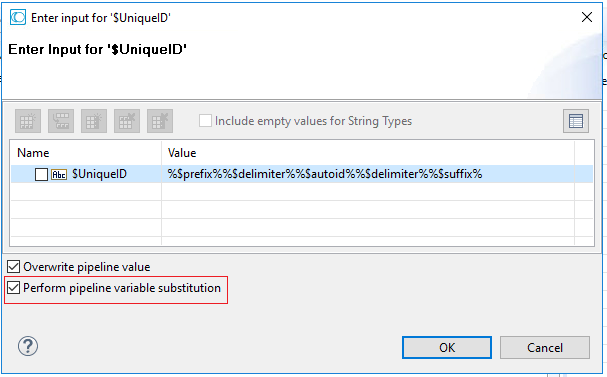Image resolution: width=607 pixels, height=377 pixels.
Task: Click the Add Row toolbar icon
Action: coord(28,121)
